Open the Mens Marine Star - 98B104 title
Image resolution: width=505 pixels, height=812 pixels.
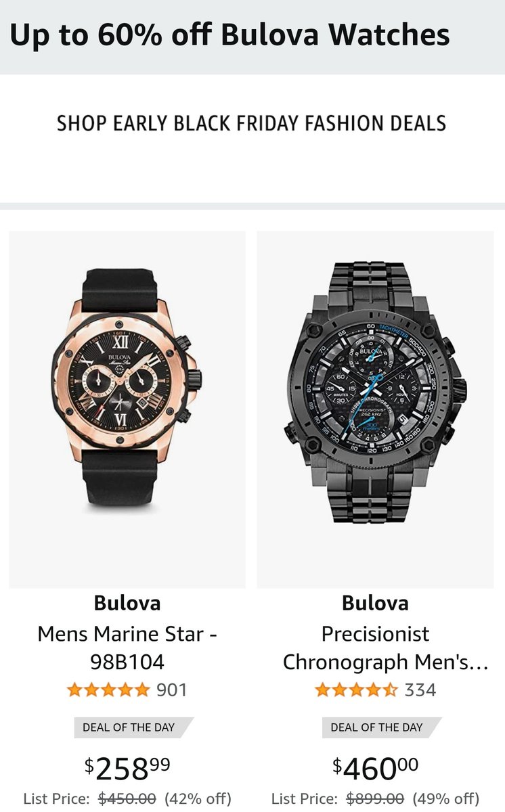[x=127, y=648]
